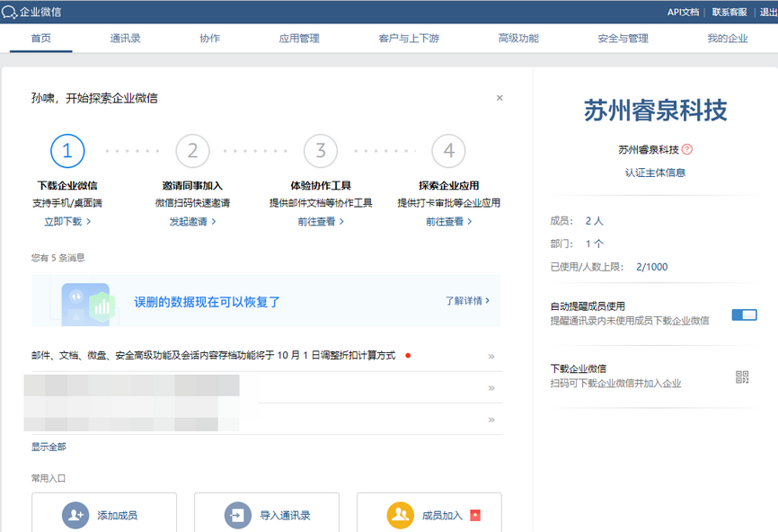Click the 企业微信 logo icon
The width and height of the screenshot is (778, 532).
9,12
